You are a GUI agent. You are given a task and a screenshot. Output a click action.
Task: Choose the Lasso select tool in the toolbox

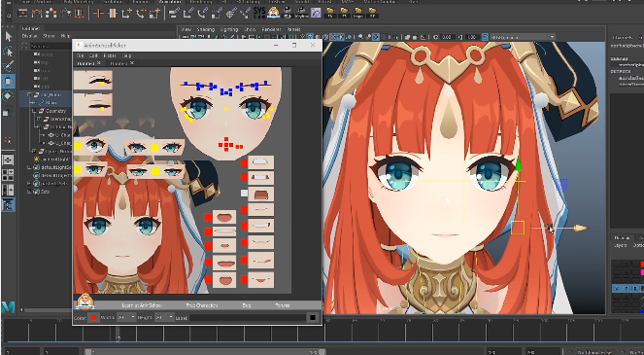click(8, 51)
